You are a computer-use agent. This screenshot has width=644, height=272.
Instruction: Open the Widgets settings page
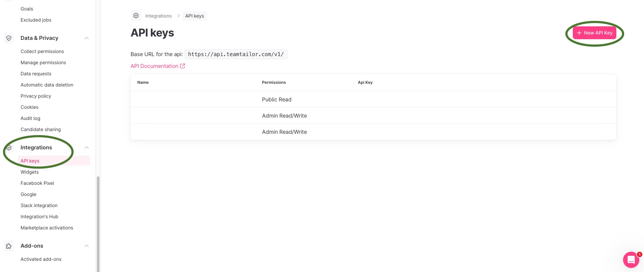[30, 172]
